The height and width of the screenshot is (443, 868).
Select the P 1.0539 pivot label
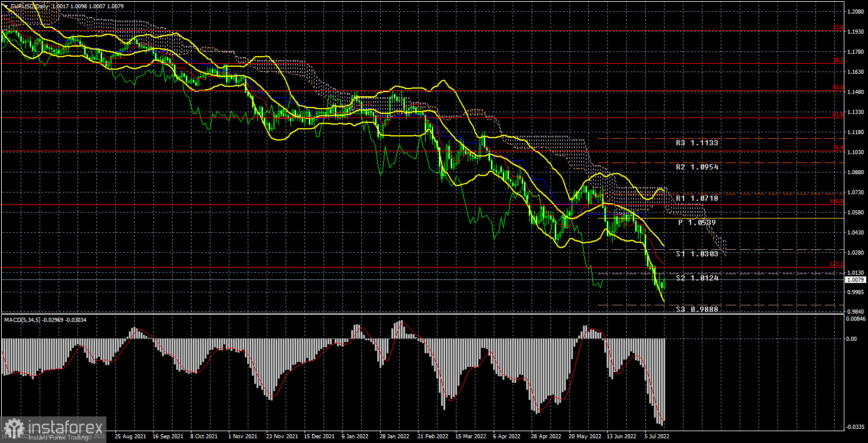click(698, 223)
